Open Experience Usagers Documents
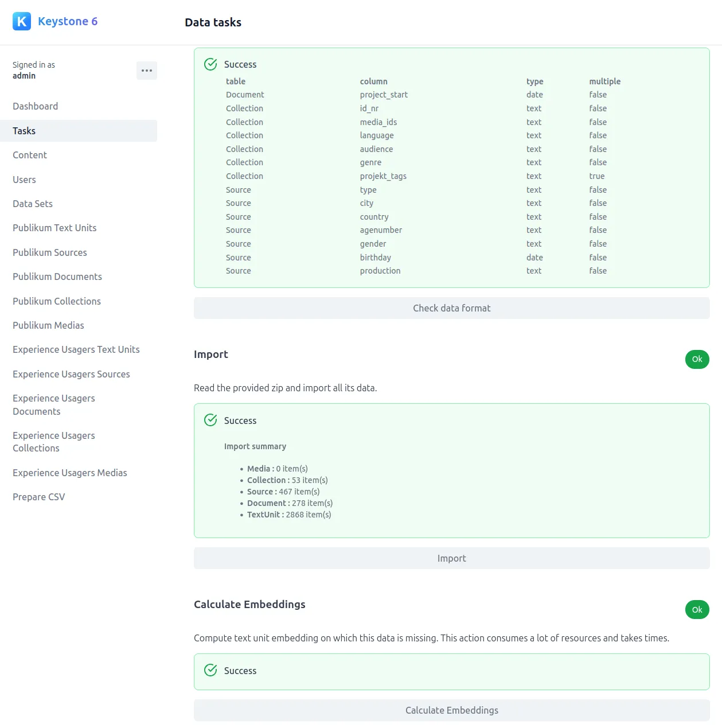722x728 pixels. (54, 404)
